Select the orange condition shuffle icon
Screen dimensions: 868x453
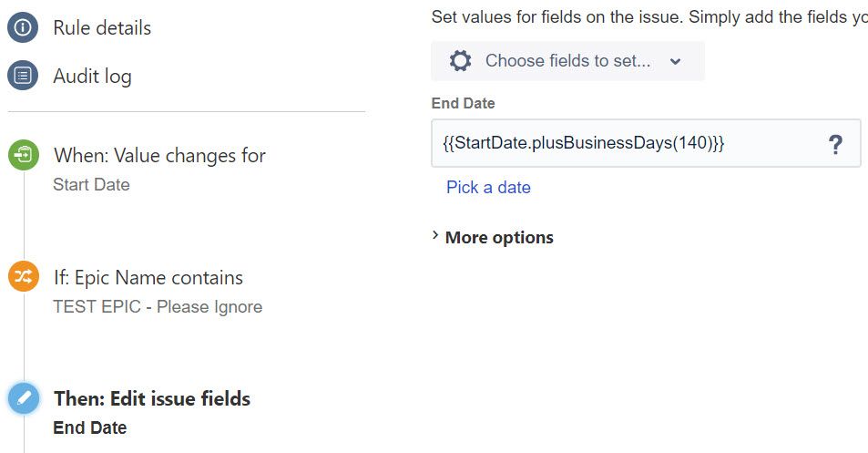point(24,276)
